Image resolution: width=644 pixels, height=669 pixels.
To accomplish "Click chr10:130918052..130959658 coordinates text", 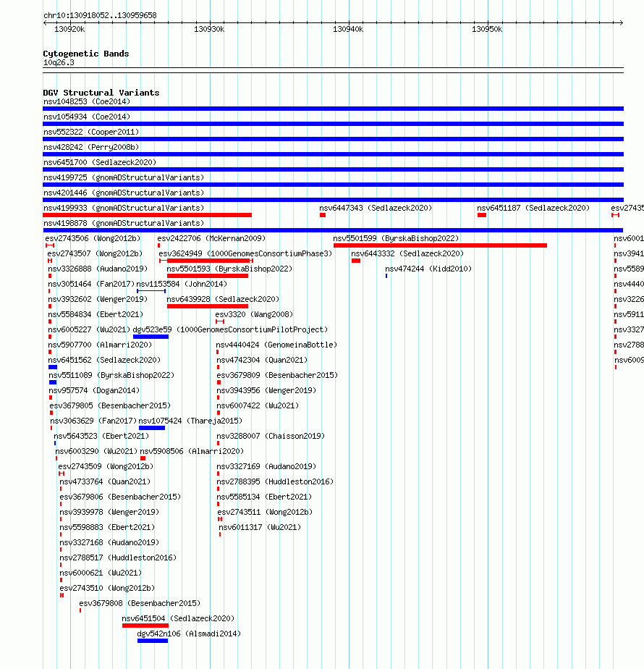I will [101, 15].
